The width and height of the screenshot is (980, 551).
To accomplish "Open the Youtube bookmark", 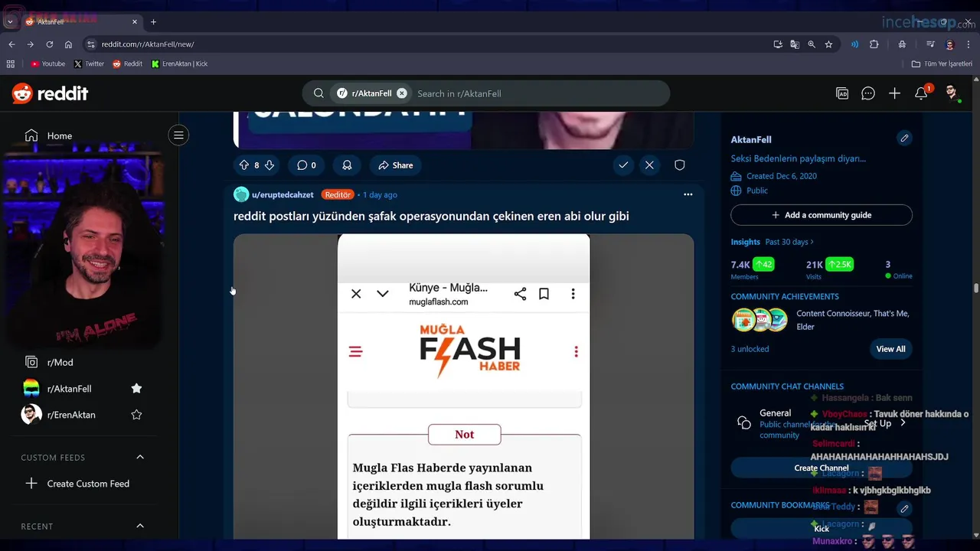I will [47, 64].
